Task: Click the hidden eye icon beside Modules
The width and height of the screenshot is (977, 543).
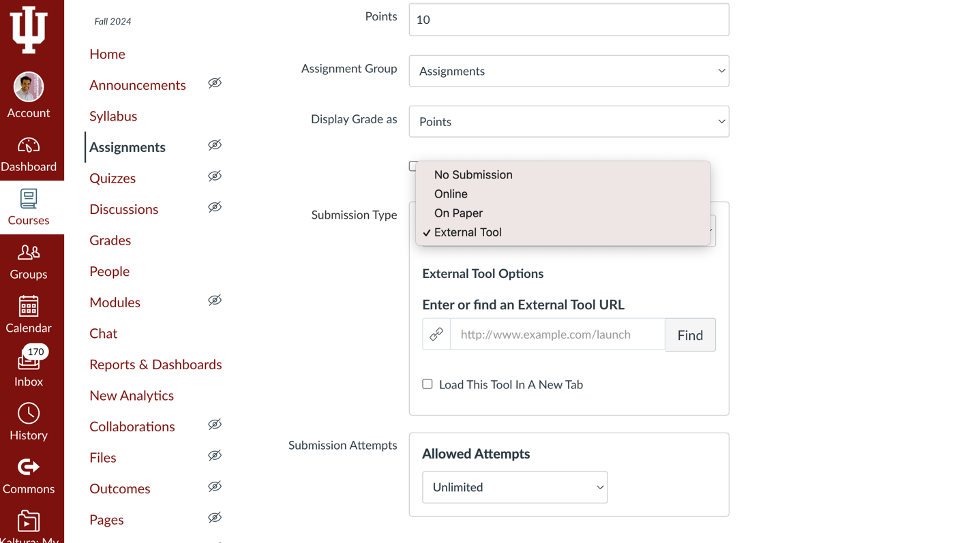Action: (x=215, y=300)
